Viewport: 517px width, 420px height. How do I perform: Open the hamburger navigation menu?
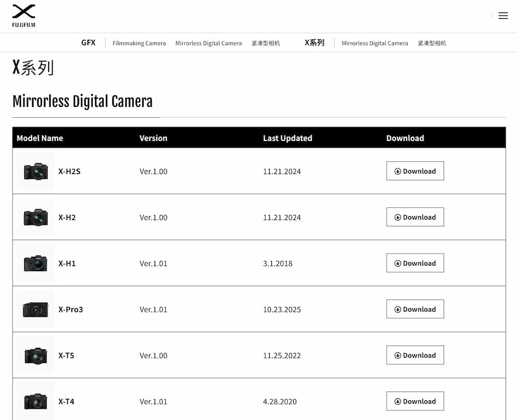tap(503, 15)
